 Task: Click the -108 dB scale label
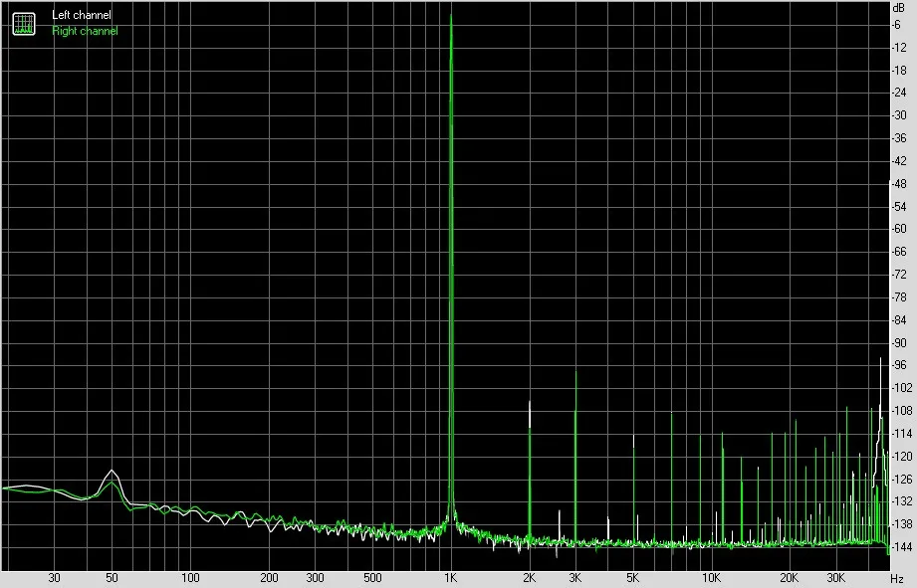901,410
